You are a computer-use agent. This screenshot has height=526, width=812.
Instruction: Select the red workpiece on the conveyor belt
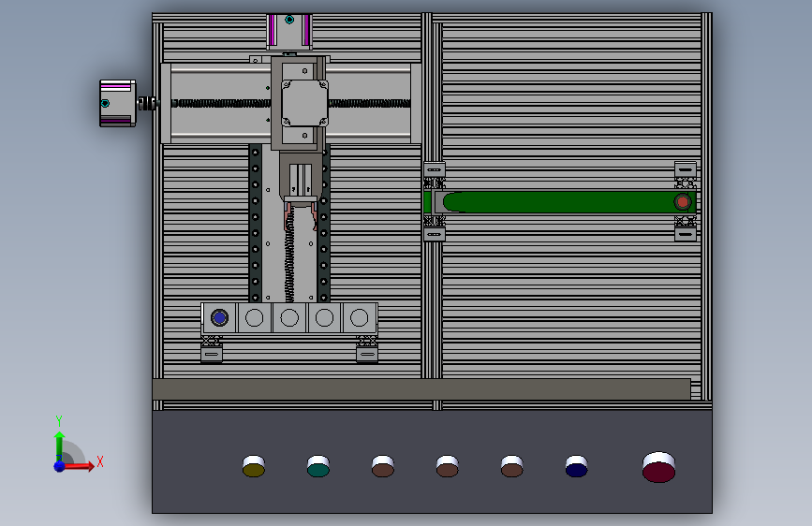683,202
